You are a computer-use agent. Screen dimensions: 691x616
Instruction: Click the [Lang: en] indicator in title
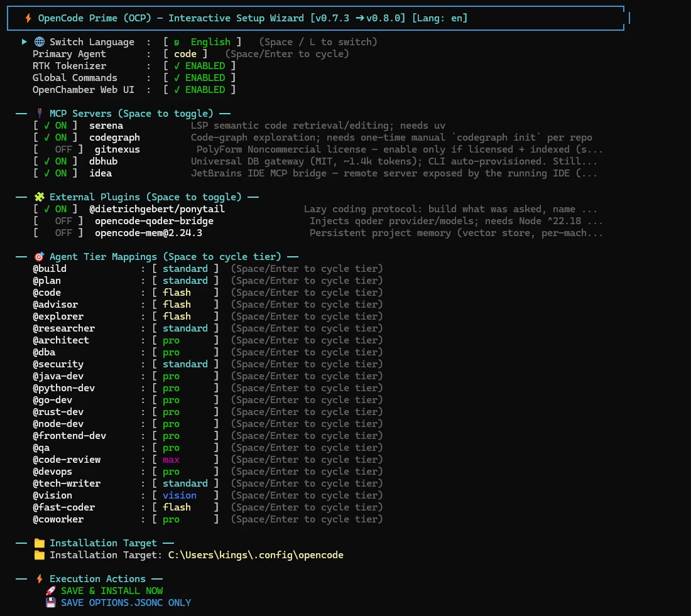pyautogui.click(x=439, y=18)
